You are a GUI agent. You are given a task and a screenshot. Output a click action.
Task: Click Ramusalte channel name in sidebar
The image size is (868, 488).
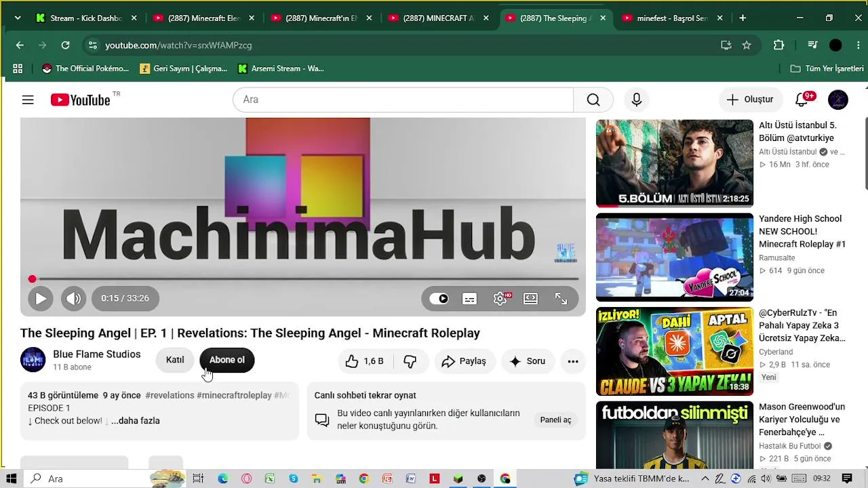[777, 258]
